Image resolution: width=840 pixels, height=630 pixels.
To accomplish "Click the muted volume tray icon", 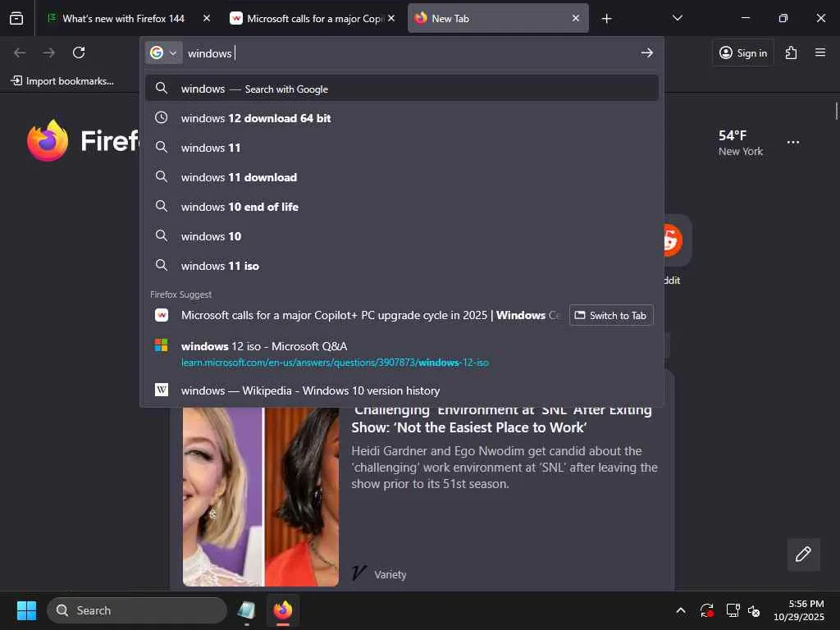I will [754, 610].
